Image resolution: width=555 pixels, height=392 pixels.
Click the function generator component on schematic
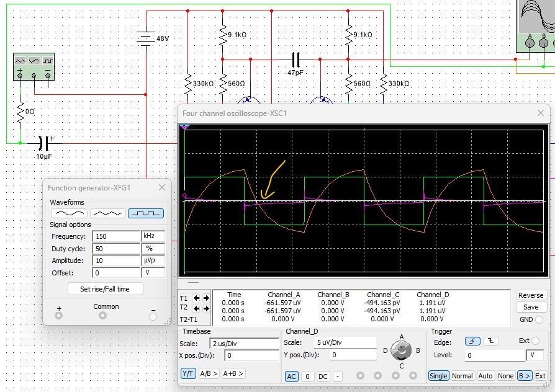(34, 67)
